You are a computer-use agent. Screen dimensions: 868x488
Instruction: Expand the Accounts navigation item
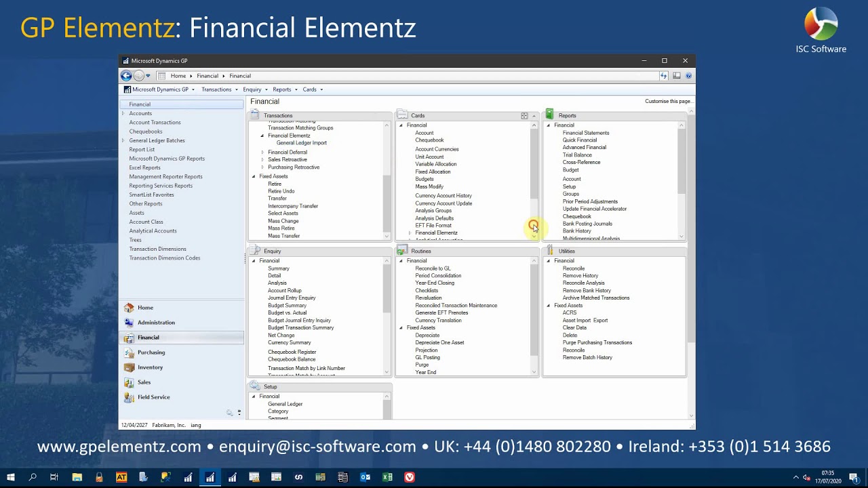[123, 113]
